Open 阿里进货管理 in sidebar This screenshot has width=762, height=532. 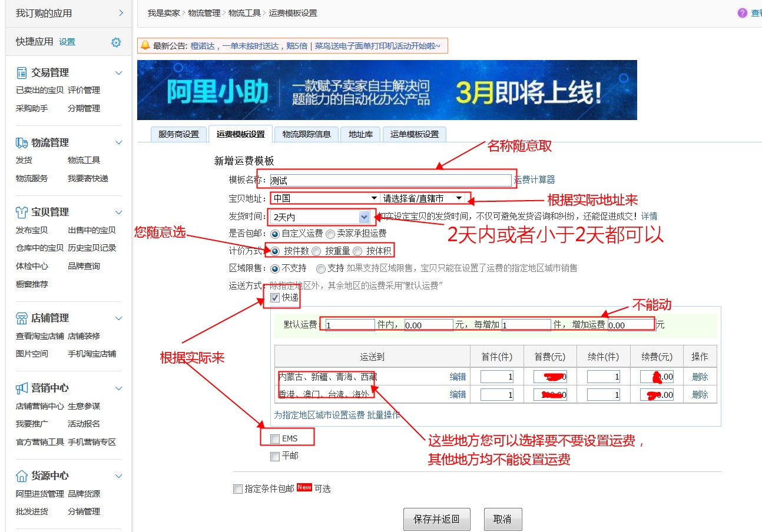pos(39,494)
